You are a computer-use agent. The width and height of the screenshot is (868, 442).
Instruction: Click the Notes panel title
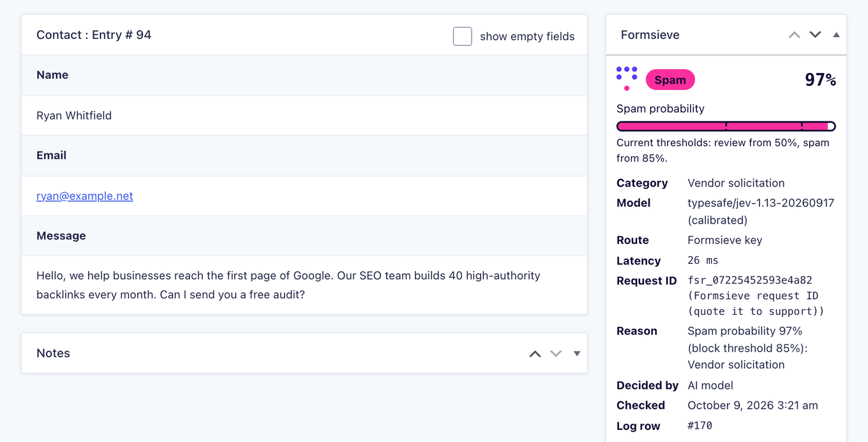[x=54, y=353]
